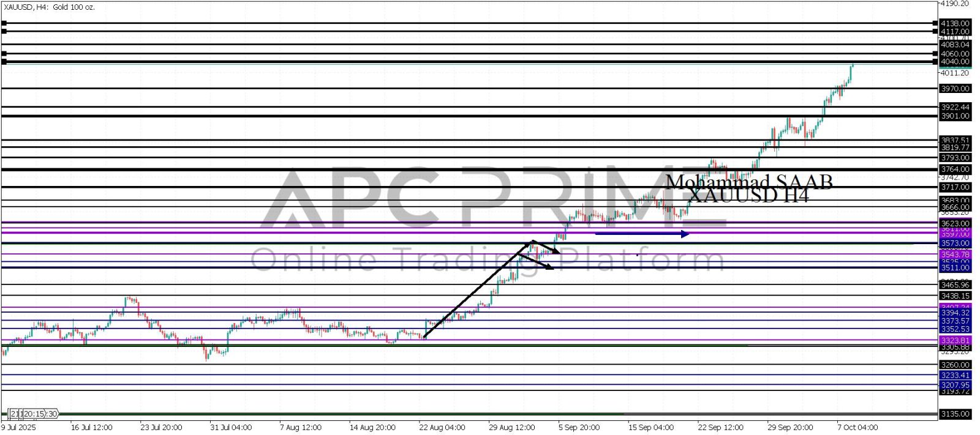Screen dimensions: 980x435
Task: Click the blue right-pointing arrow near 3597
Action: 642,233
